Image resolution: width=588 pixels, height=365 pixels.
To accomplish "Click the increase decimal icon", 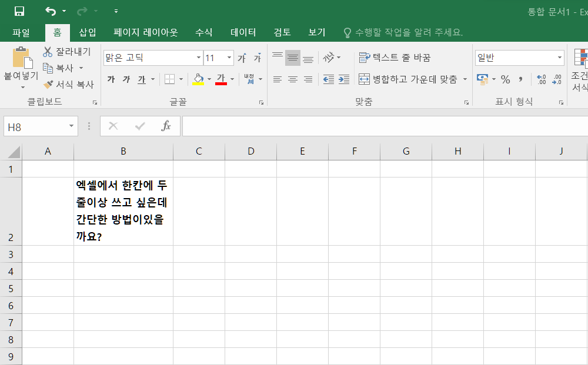I will (x=541, y=79).
